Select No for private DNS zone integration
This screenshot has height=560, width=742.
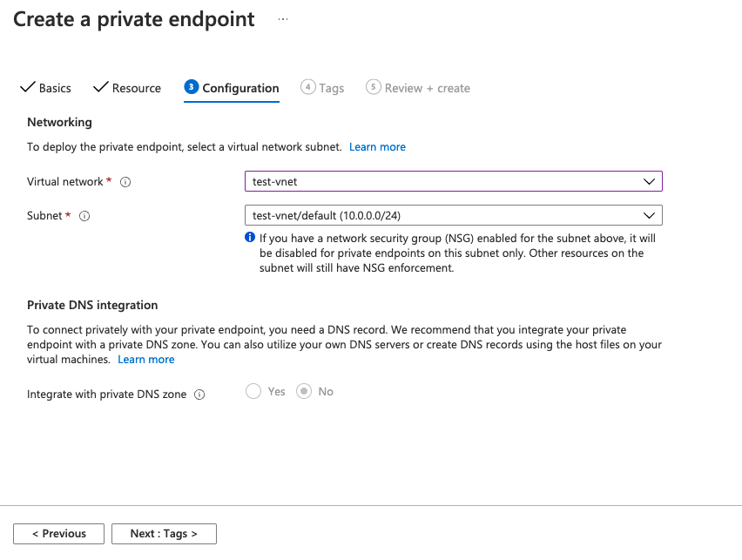304,392
